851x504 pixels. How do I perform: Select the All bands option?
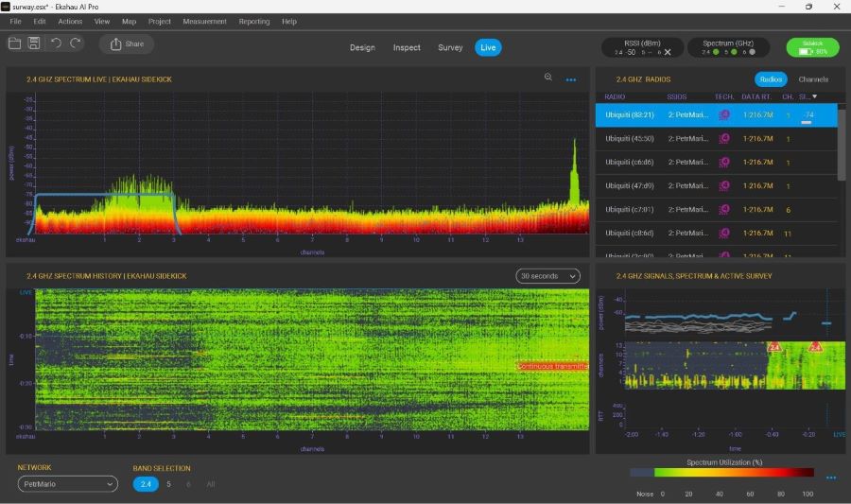tap(211, 484)
